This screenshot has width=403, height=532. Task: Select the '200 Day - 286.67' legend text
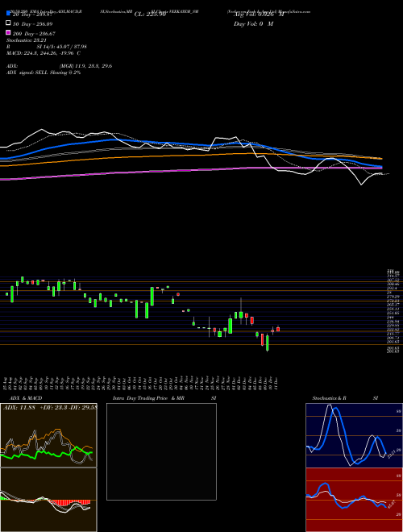pyautogui.click(x=35, y=34)
